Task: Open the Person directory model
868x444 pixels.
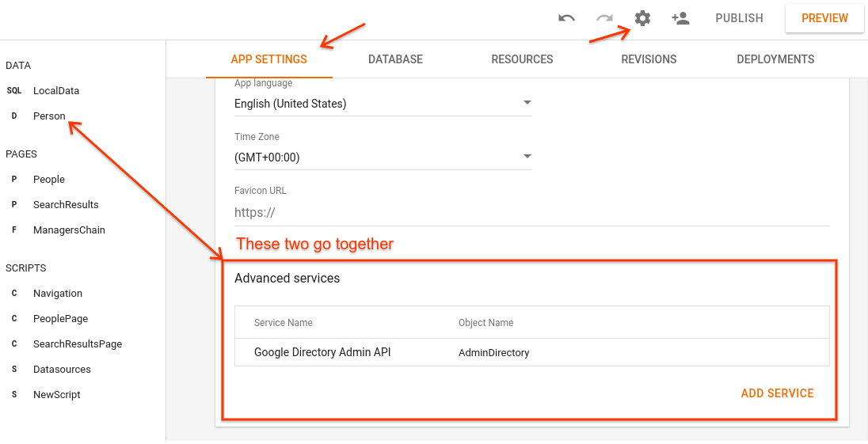Action: pos(49,116)
